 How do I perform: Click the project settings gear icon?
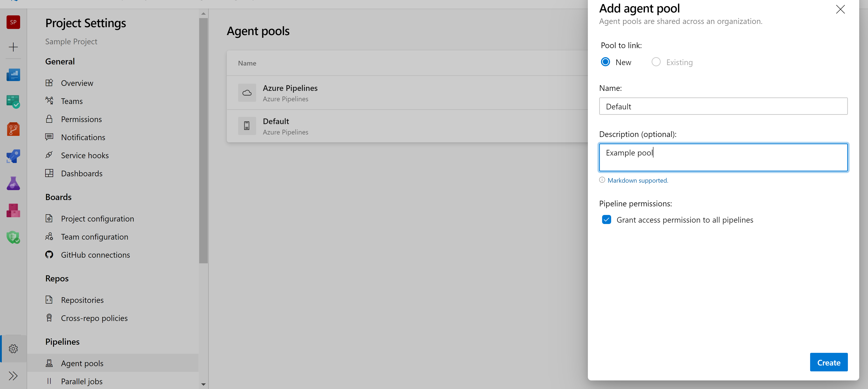pyautogui.click(x=13, y=349)
